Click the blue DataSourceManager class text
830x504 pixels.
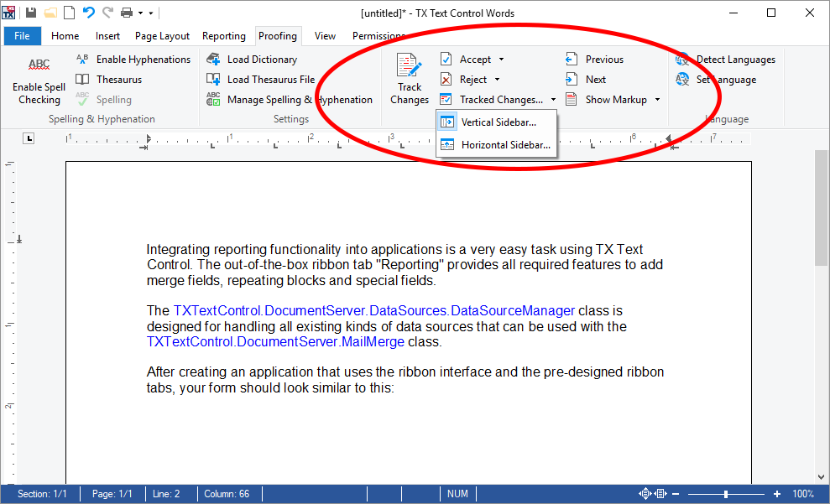[374, 310]
